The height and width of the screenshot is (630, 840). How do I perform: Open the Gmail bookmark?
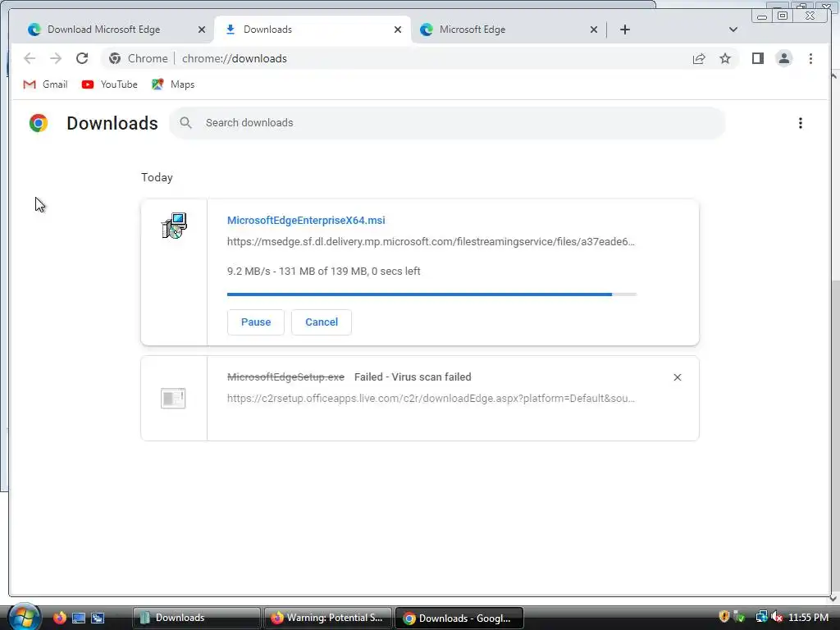coord(46,84)
